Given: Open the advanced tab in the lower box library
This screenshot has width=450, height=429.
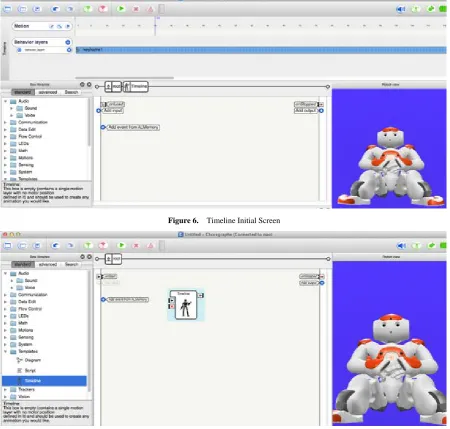Looking at the screenshot, I should 48,264.
